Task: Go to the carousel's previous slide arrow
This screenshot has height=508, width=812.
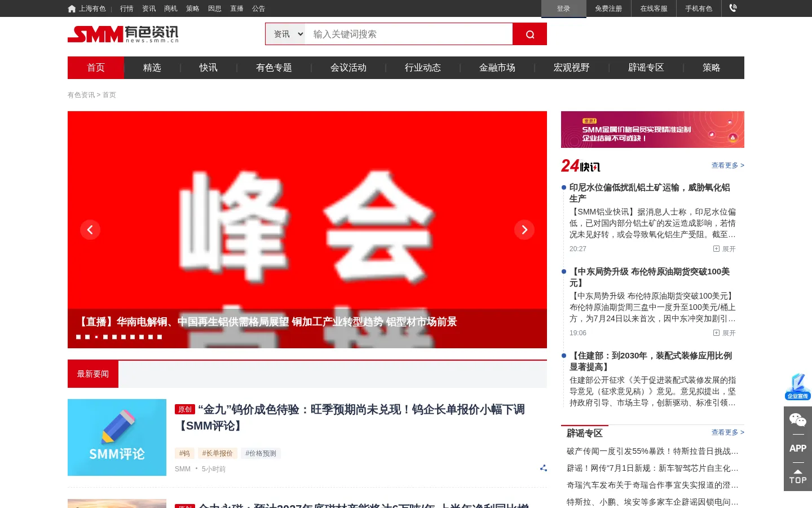Action: click(x=90, y=230)
